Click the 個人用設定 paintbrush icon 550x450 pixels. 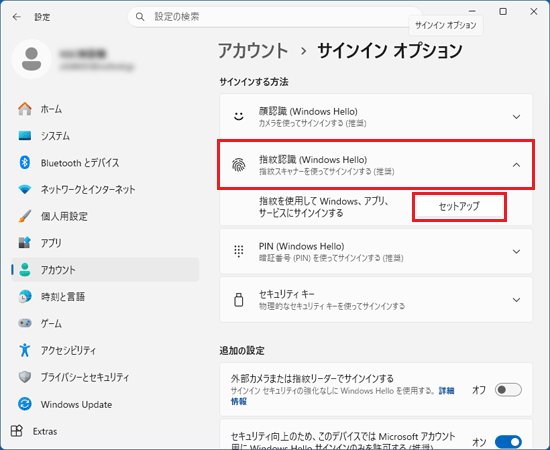point(25,216)
